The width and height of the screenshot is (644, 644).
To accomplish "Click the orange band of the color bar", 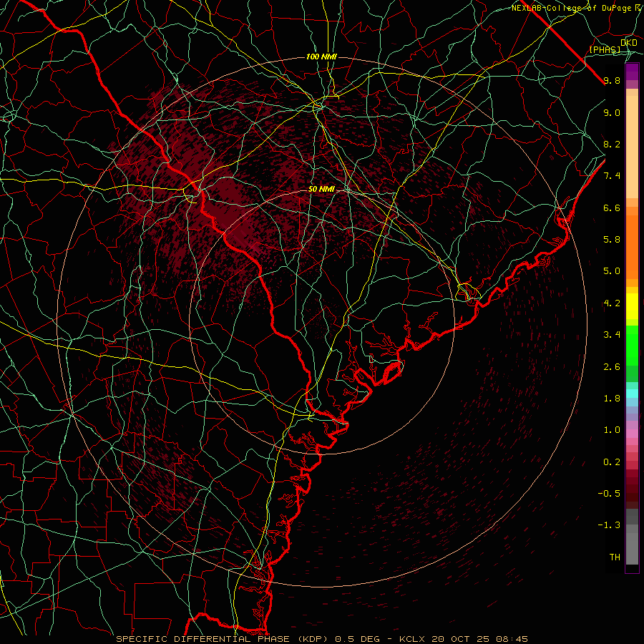I will [x=632, y=247].
